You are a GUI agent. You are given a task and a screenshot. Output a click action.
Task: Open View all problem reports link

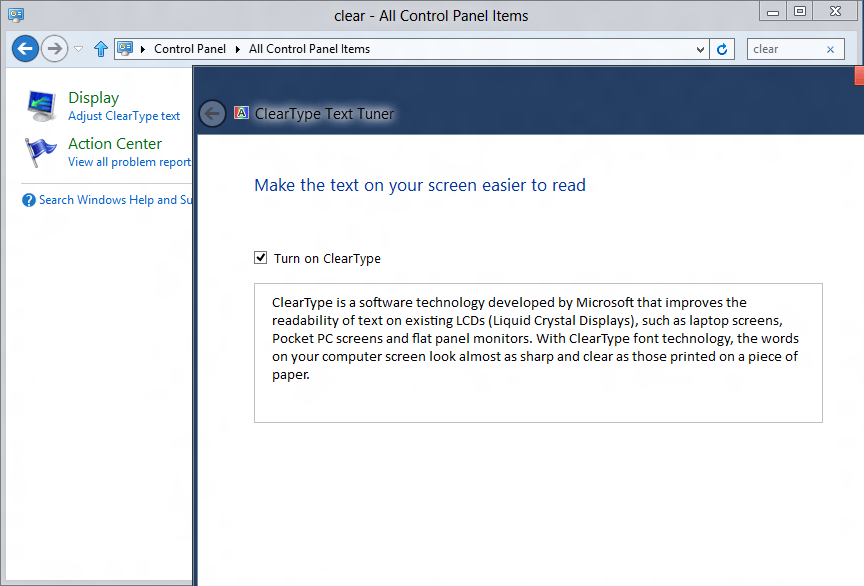point(129,162)
